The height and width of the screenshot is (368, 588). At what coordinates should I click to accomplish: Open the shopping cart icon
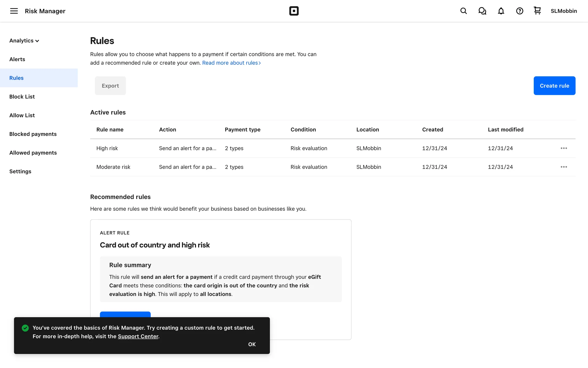tap(537, 11)
